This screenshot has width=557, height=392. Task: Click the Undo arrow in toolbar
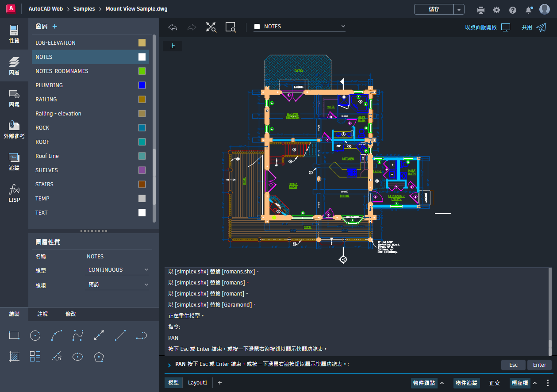(173, 27)
